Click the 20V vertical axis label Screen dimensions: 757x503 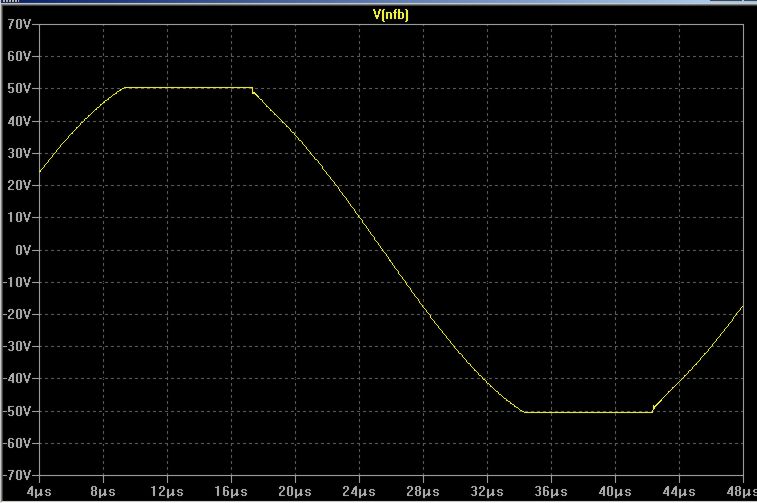19,185
